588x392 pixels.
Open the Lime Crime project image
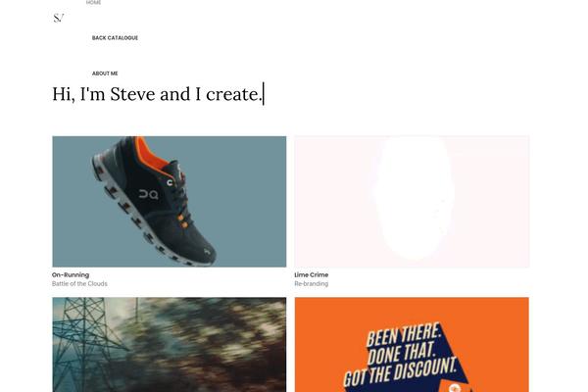[412, 202]
